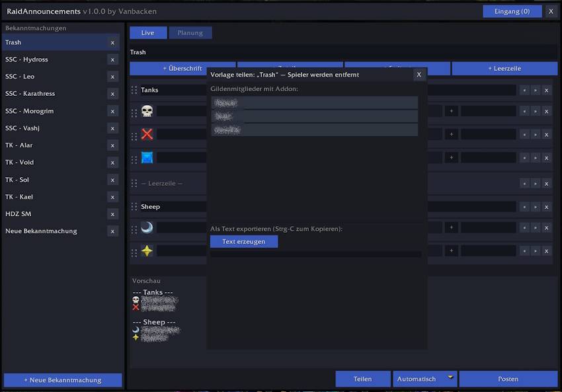The height and width of the screenshot is (392, 562).
Task: Select the SSC - Morogrim announcement
Action: pos(54,111)
